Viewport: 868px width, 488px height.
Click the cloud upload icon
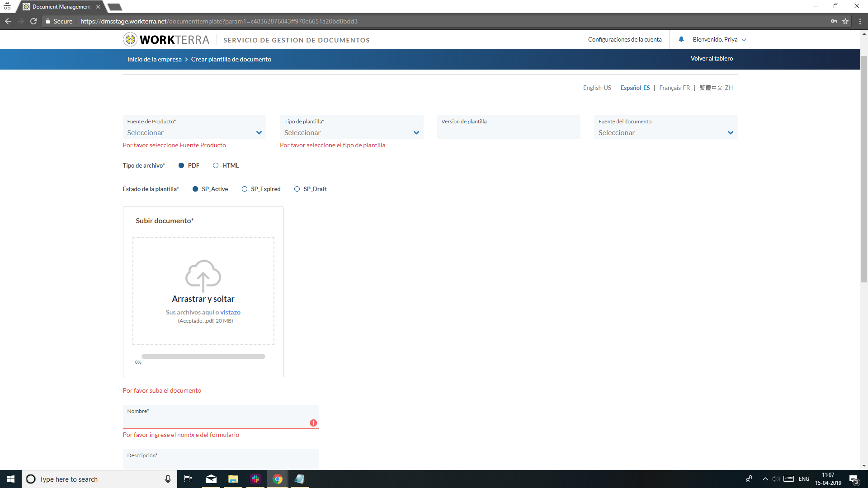pos(203,275)
